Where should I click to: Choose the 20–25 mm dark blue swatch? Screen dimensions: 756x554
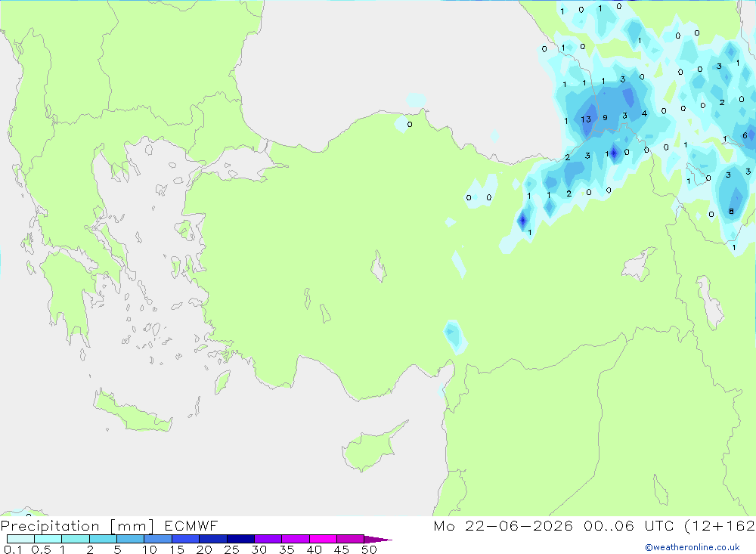click(212, 539)
